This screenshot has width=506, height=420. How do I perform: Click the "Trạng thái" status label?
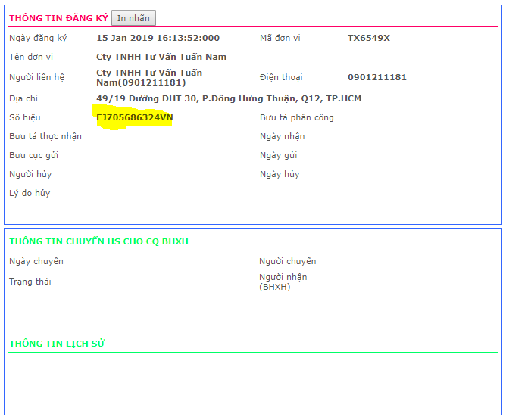point(30,282)
